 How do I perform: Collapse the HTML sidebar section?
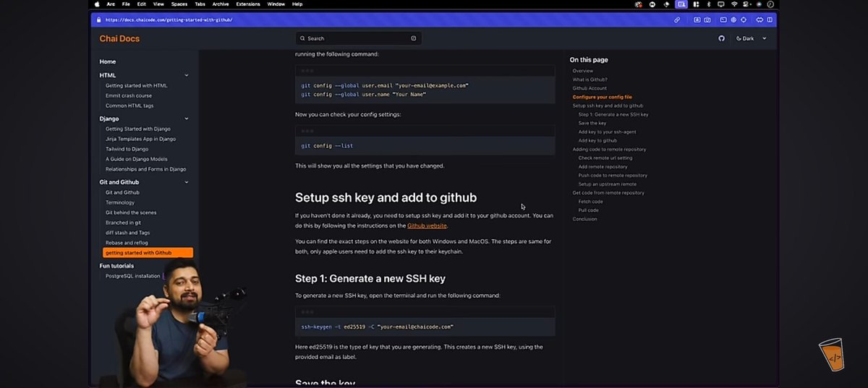(x=186, y=75)
